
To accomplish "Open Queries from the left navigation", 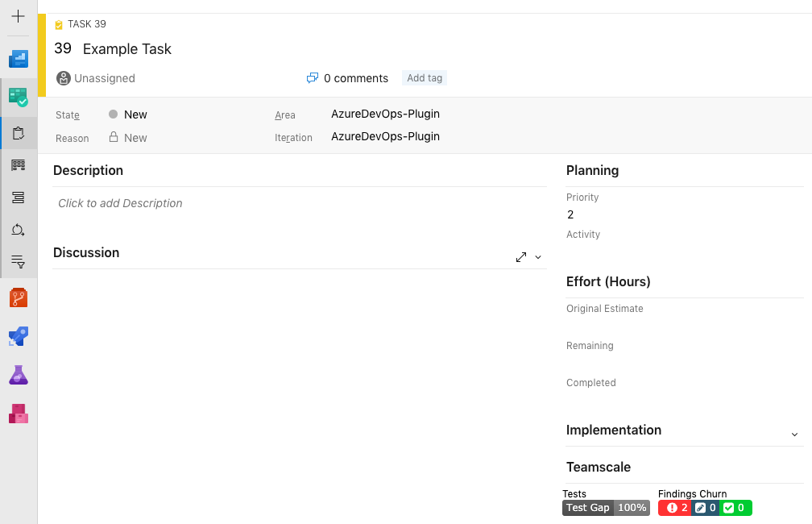I will (x=18, y=261).
